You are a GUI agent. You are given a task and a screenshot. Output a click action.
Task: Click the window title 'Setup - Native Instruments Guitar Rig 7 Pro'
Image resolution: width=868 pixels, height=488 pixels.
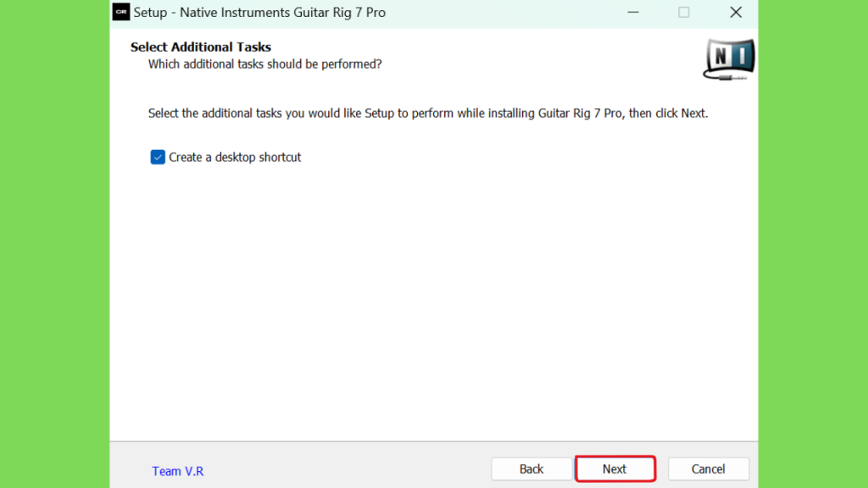pos(259,12)
